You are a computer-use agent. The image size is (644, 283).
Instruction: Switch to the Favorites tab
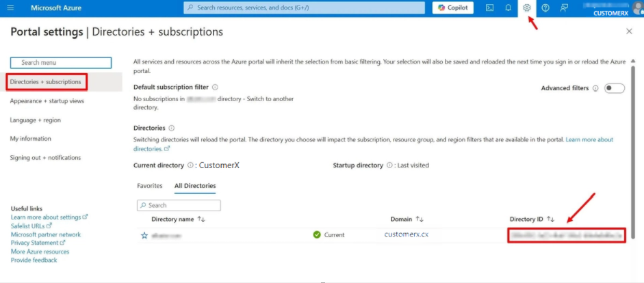[x=150, y=186]
